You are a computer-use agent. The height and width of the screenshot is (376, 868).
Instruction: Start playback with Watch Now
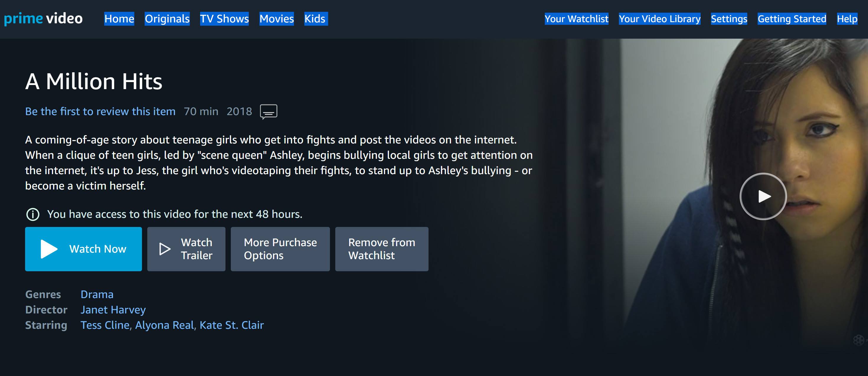click(x=84, y=249)
